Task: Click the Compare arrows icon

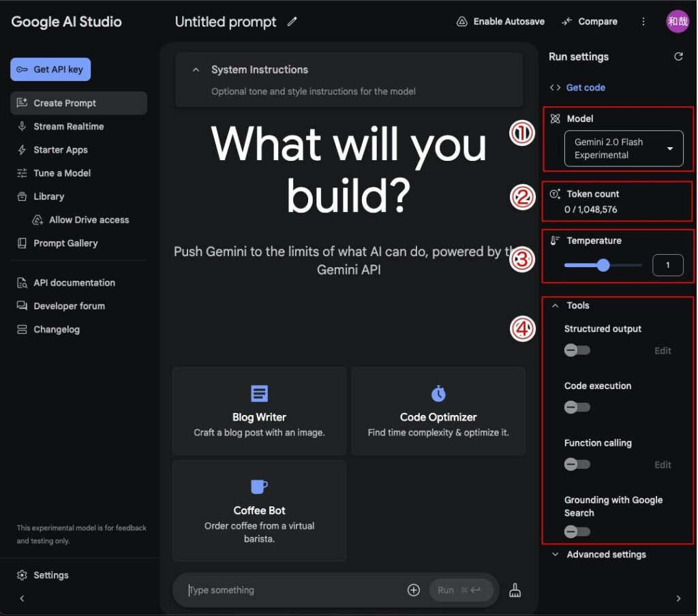Action: click(x=566, y=21)
